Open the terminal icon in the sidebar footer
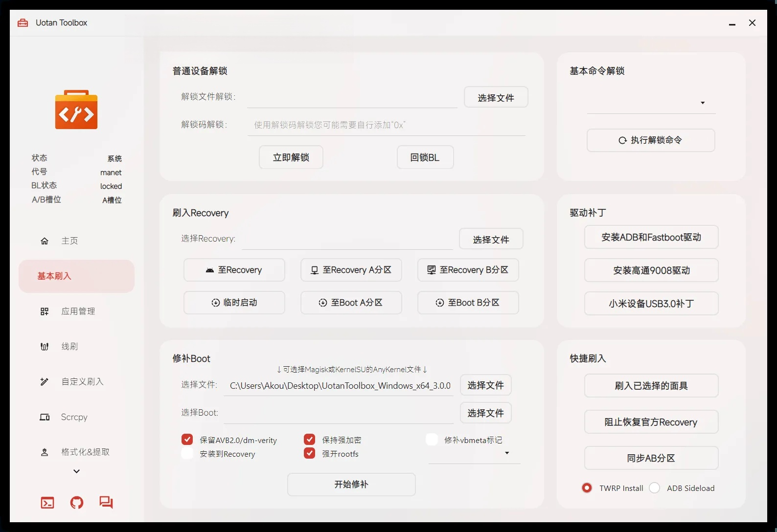This screenshot has height=532, width=777. (x=47, y=503)
